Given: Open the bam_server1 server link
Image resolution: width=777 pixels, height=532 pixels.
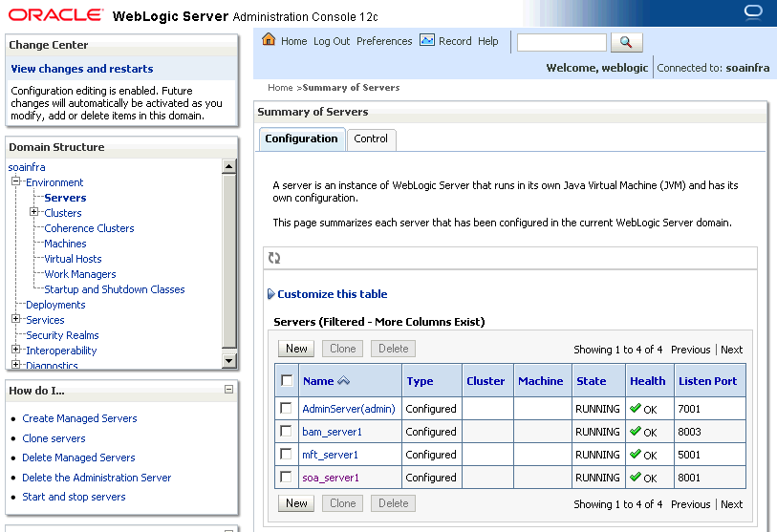Looking at the screenshot, I should (x=332, y=432).
